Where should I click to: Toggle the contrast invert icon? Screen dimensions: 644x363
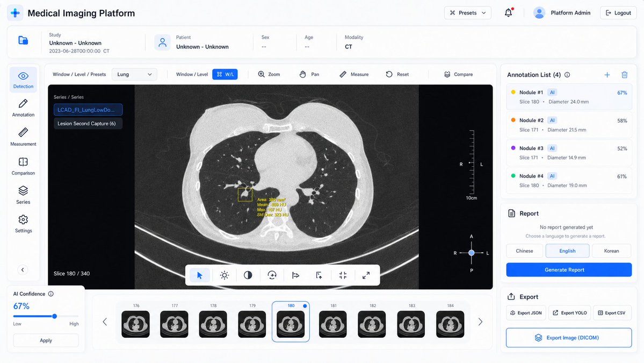tap(248, 275)
